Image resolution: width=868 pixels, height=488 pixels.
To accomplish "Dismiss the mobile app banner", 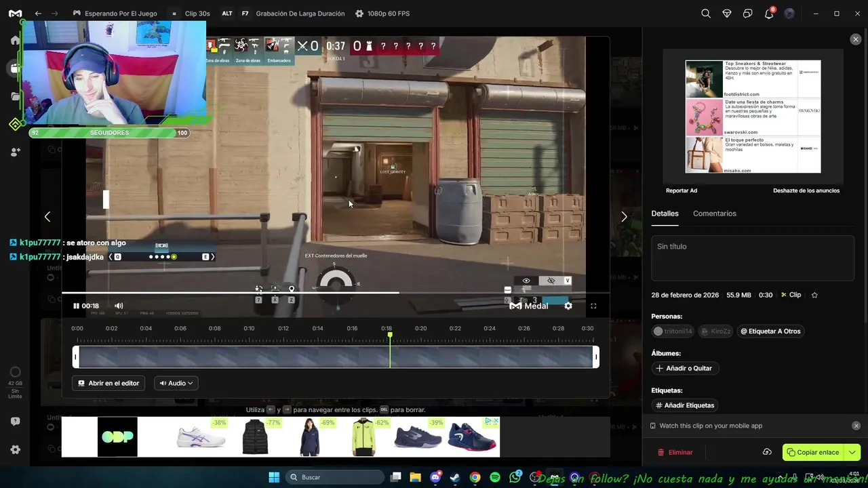I will click(x=856, y=426).
